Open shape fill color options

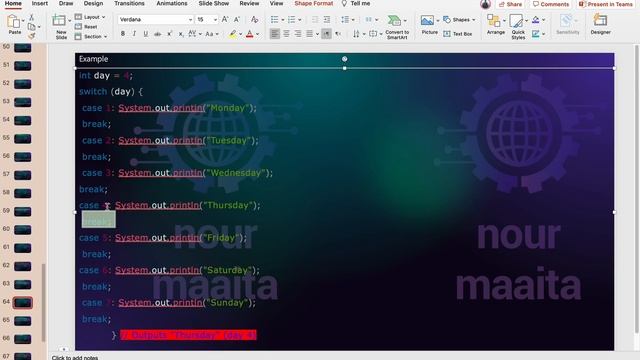(x=538, y=20)
